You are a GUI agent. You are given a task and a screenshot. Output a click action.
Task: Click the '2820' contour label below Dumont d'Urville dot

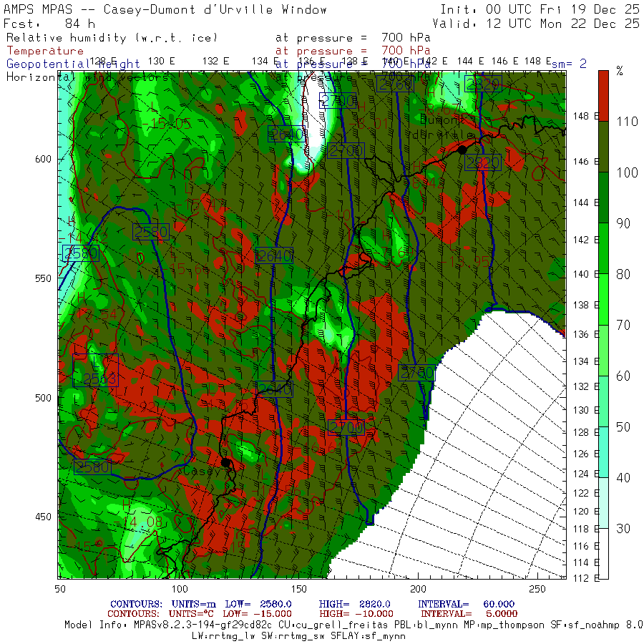pyautogui.click(x=483, y=163)
